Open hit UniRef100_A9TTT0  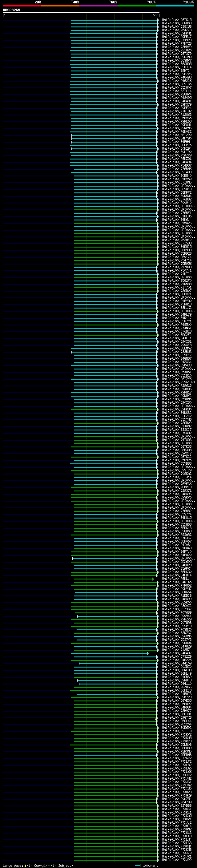tap(177, 731)
